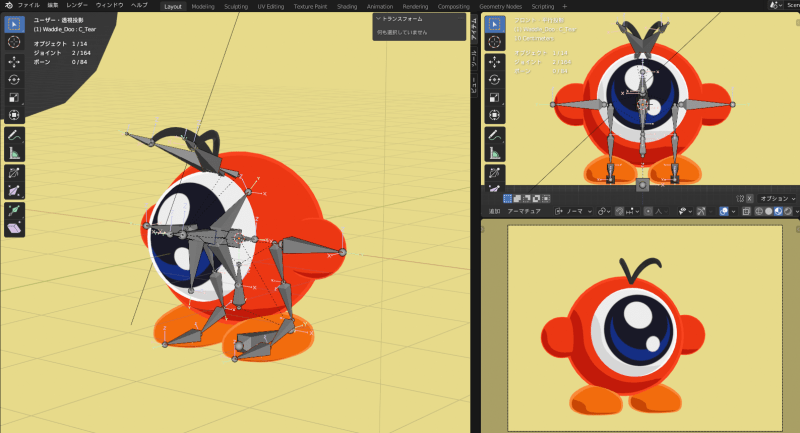This screenshot has width=800, height=433.
Task: Activate the Measure tool in left viewport
Action: (x=15, y=153)
